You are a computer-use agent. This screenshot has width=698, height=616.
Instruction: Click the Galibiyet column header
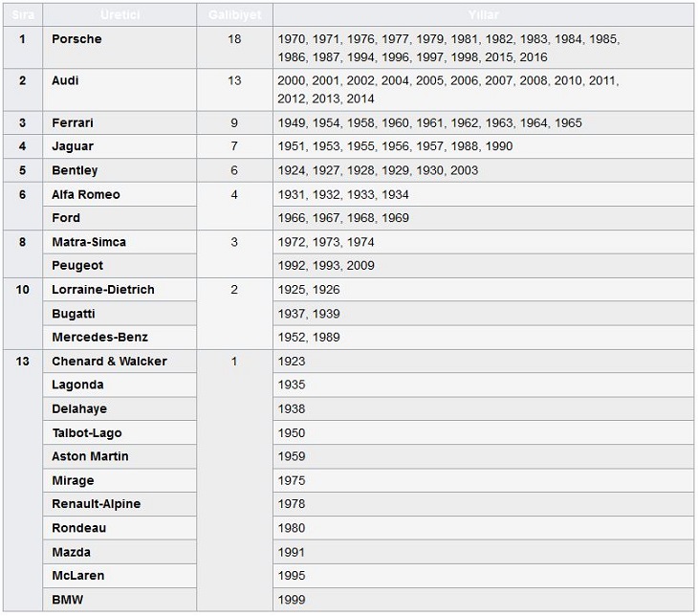click(234, 15)
